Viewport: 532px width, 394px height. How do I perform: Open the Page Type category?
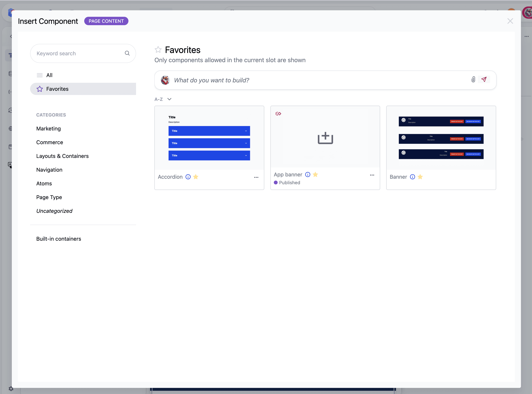click(49, 197)
